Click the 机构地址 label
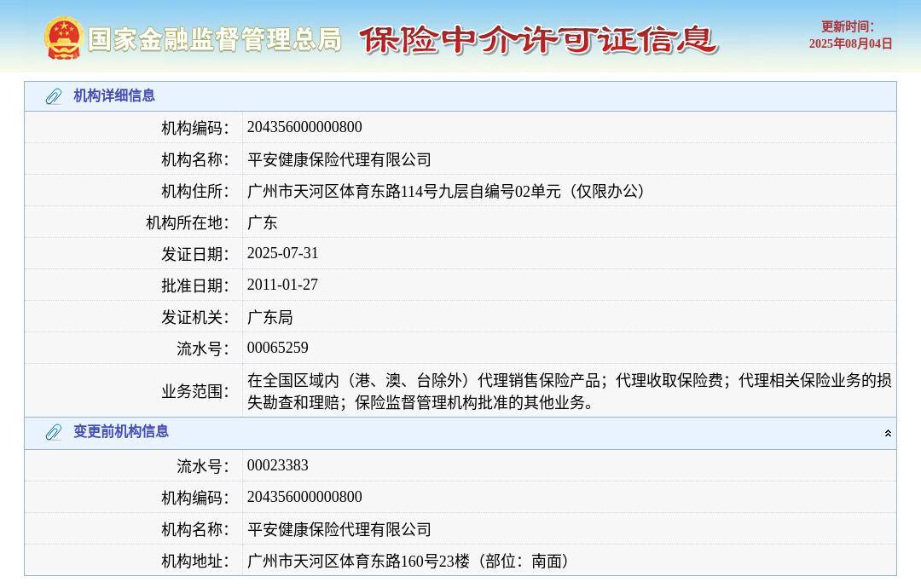The width and height of the screenshot is (921, 588). 195,562
